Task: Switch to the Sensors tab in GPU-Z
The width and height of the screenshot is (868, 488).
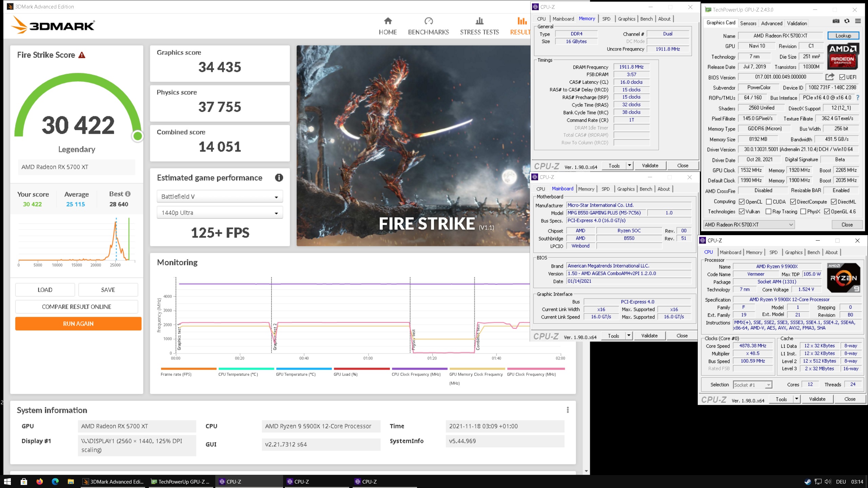Action: [x=748, y=23]
